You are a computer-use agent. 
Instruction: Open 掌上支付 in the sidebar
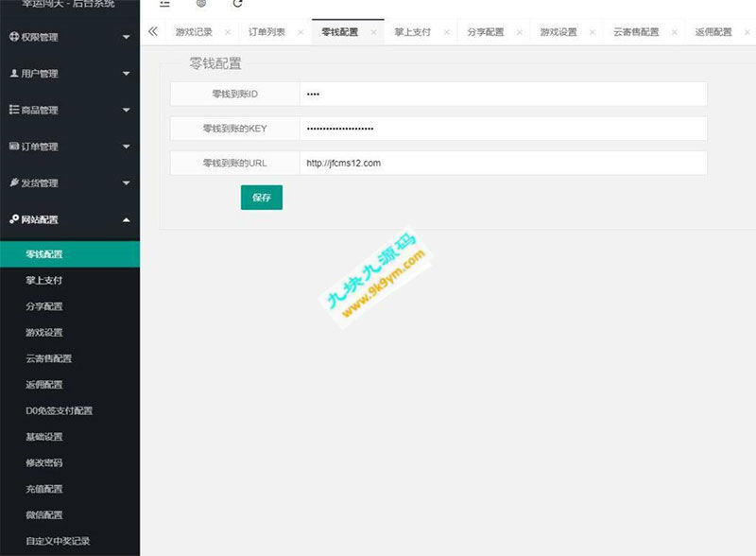coord(70,280)
